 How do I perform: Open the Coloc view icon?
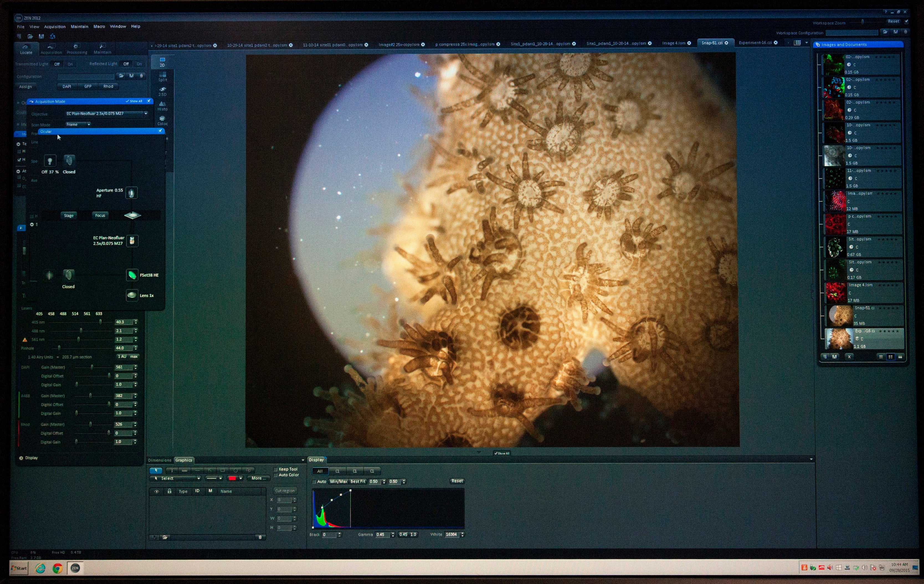162,120
